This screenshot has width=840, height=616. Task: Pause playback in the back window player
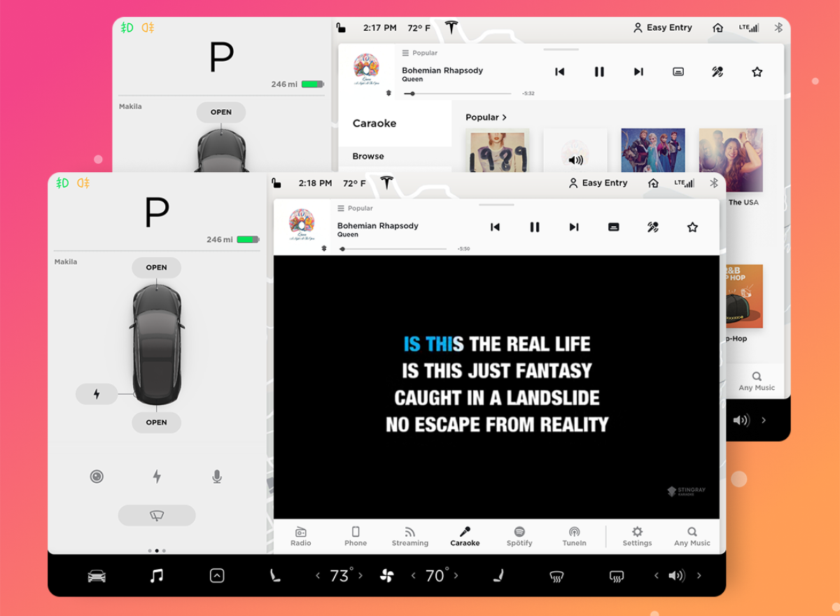pyautogui.click(x=599, y=71)
